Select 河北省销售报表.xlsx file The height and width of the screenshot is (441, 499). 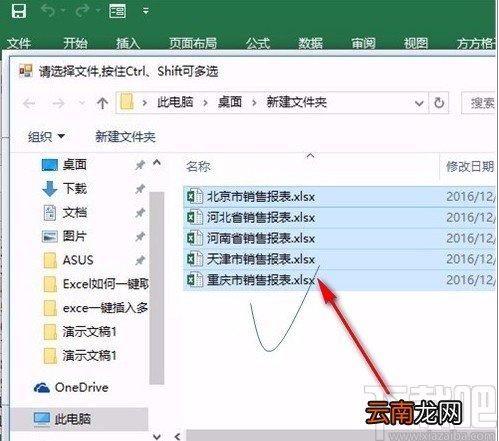339,218
